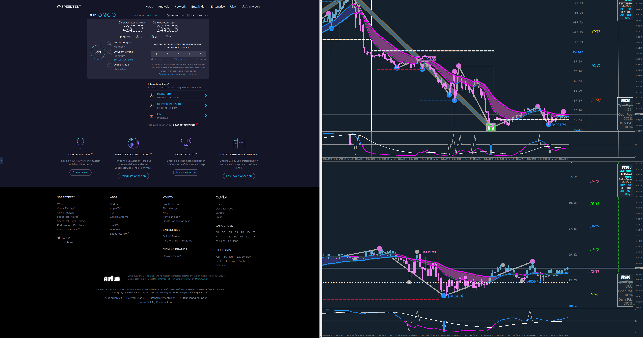644x338 pixels.
Task: Open the Enterprise menu item
Action: point(218,7)
